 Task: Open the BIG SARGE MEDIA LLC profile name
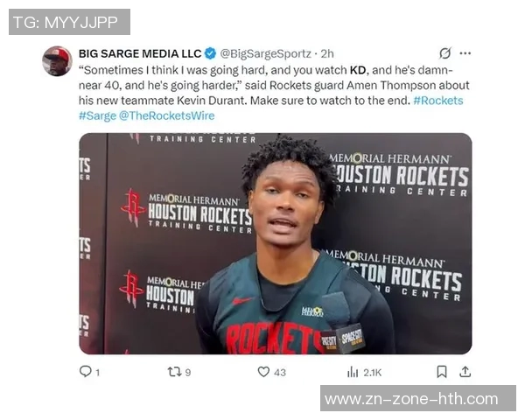pyautogui.click(x=139, y=53)
